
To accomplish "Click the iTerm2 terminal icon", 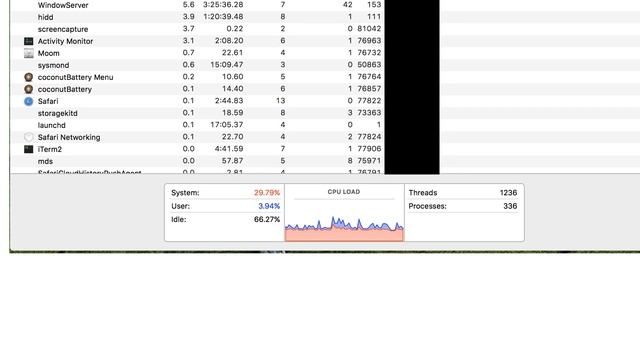I will [x=29, y=149].
